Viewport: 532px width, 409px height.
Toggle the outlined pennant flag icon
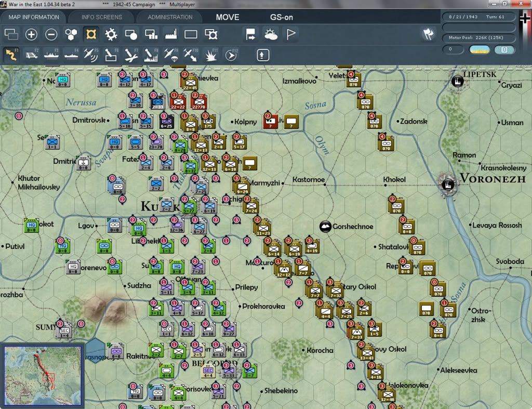291,34
